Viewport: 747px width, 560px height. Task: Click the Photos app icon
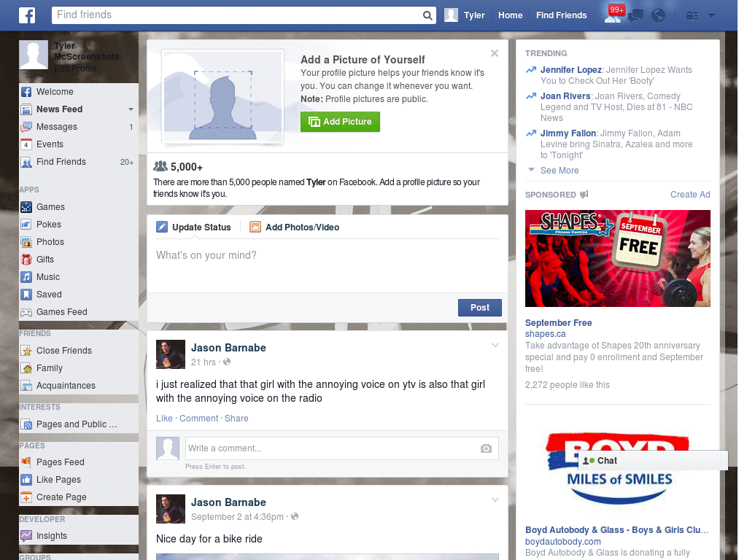[x=26, y=242]
